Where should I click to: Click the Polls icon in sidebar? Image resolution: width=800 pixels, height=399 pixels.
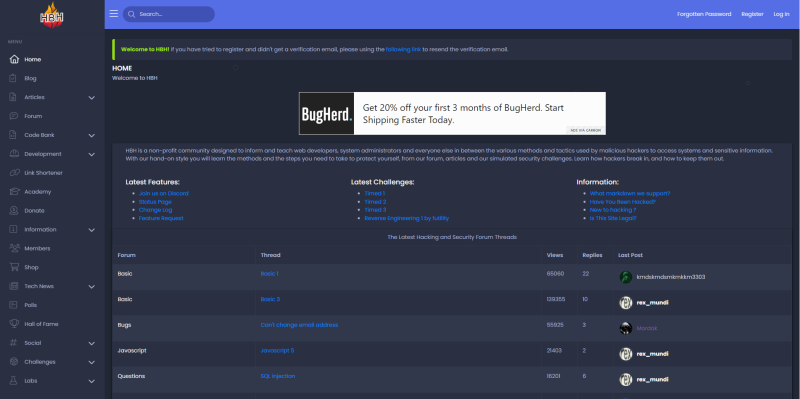(14, 305)
